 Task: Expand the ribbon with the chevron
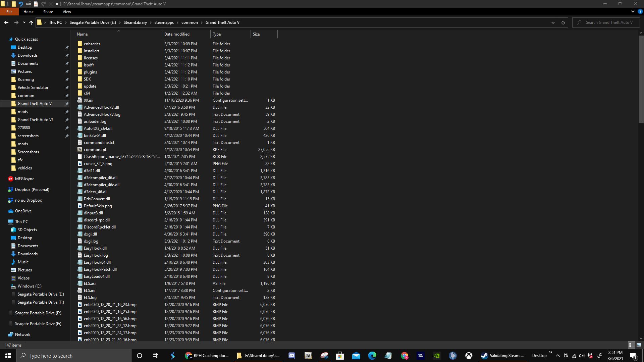tap(633, 11)
